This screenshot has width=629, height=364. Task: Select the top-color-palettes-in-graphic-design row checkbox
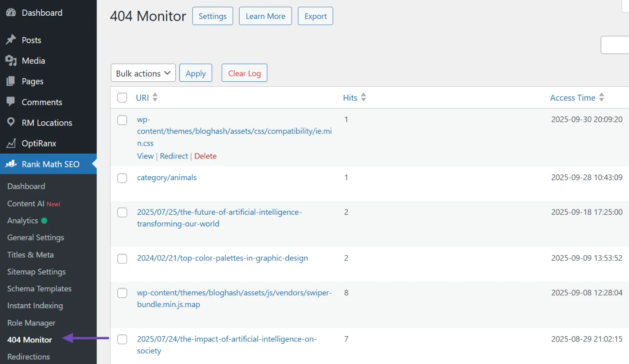[122, 259]
